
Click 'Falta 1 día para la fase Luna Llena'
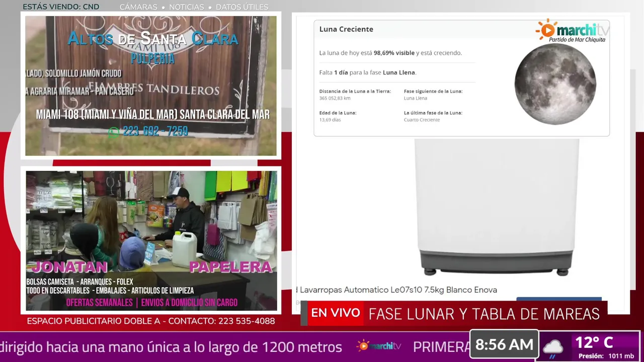click(x=367, y=72)
